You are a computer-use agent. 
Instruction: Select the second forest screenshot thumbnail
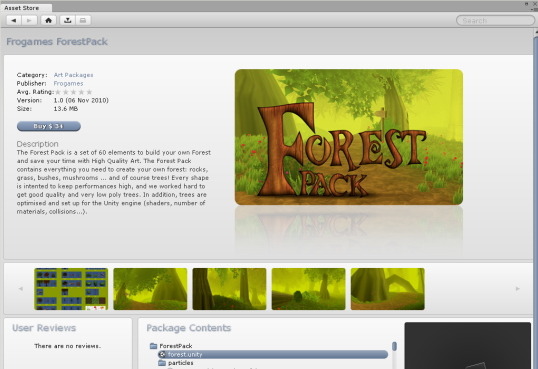click(x=150, y=289)
